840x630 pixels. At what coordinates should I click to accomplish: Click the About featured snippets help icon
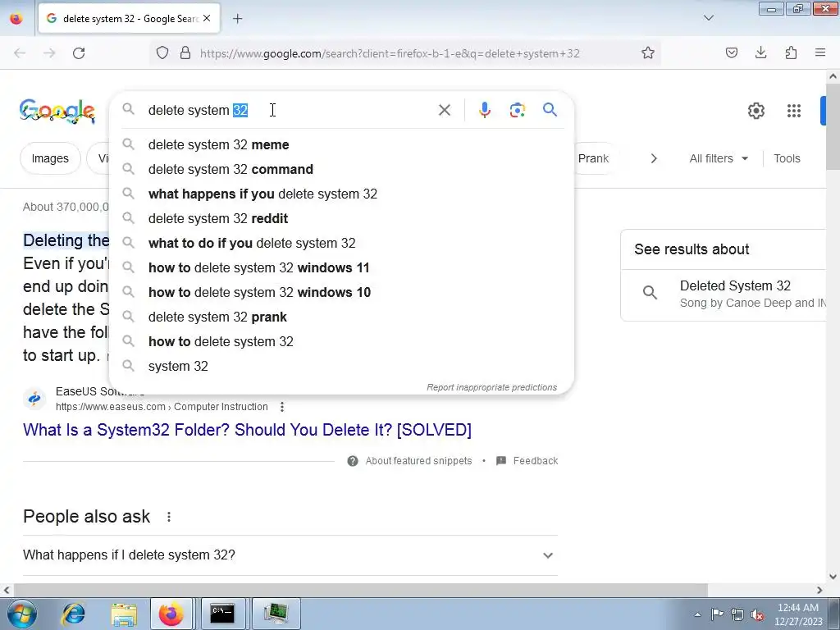pos(353,461)
